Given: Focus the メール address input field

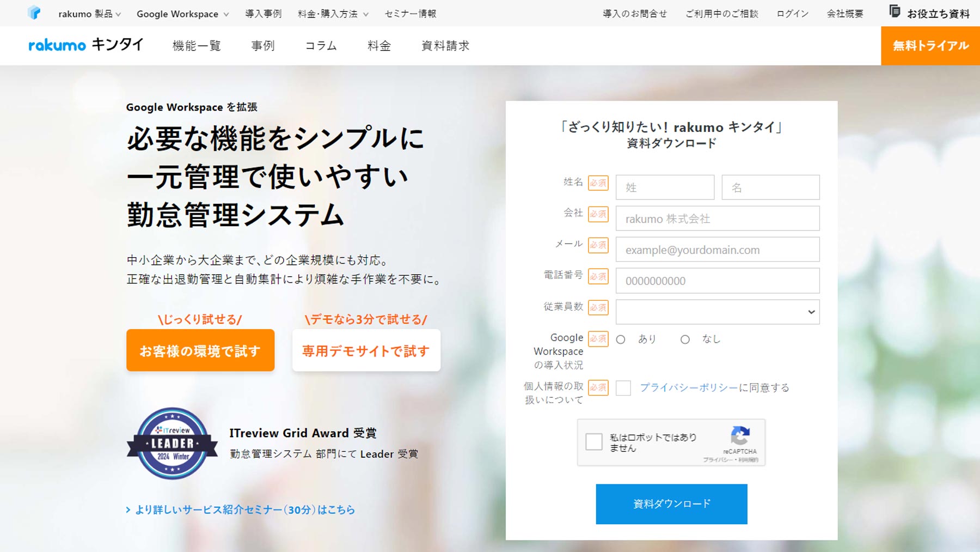Looking at the screenshot, I should (718, 250).
